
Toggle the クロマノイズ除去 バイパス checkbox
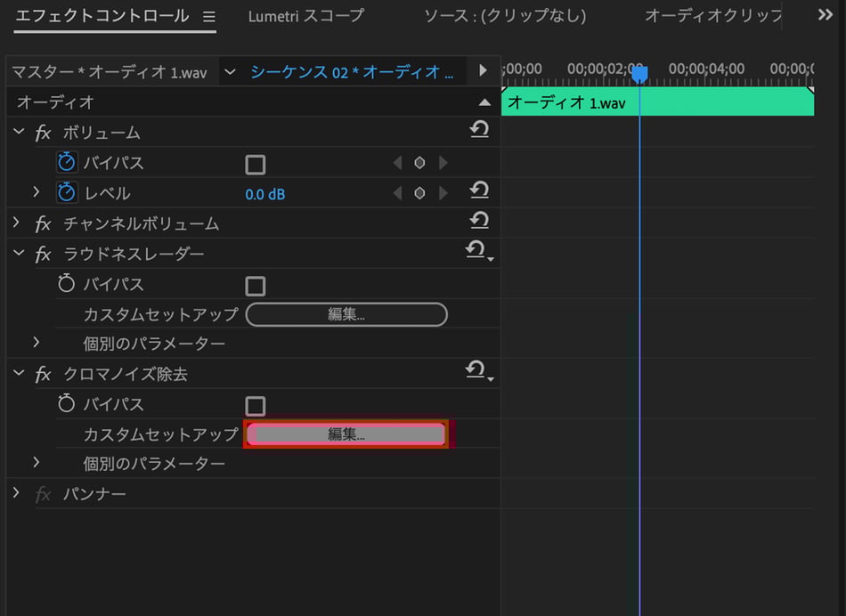256,407
